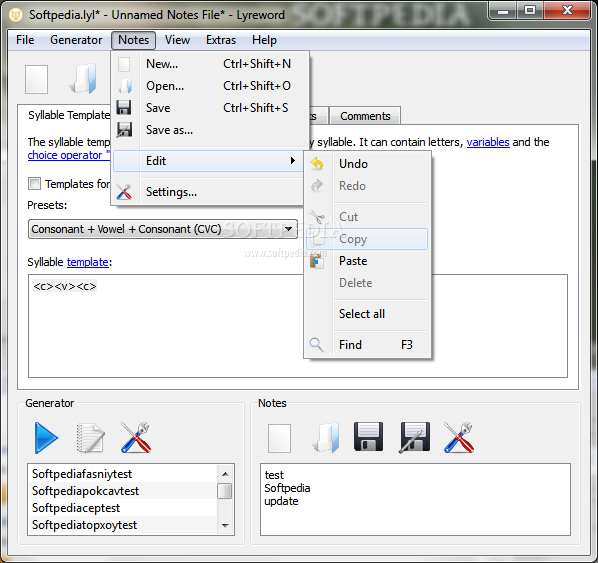Click inside the Notes text area
Image resolution: width=598 pixels, height=563 pixels.
(x=415, y=499)
